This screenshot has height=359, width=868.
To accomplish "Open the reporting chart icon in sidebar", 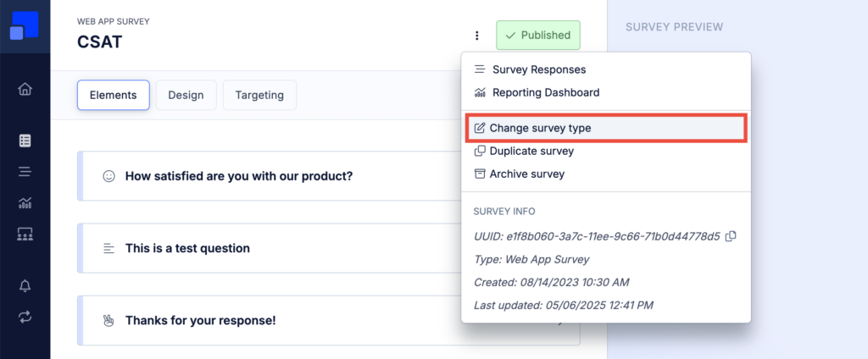I will (25, 203).
